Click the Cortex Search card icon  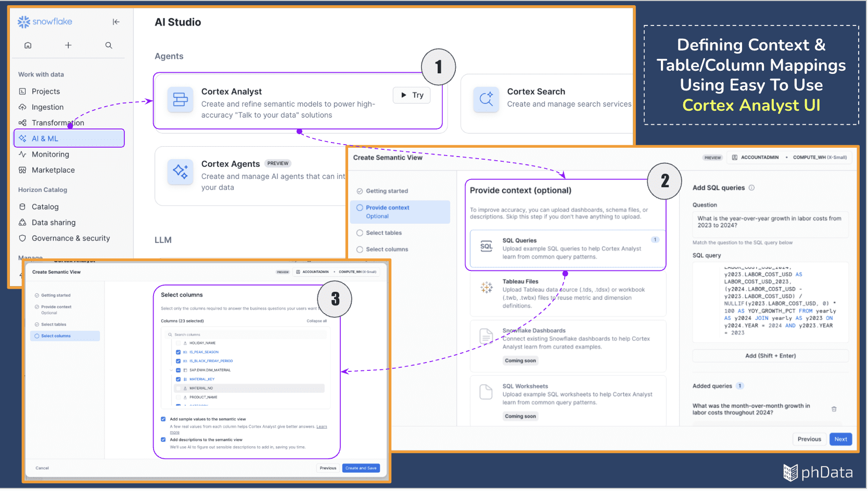pyautogui.click(x=487, y=99)
